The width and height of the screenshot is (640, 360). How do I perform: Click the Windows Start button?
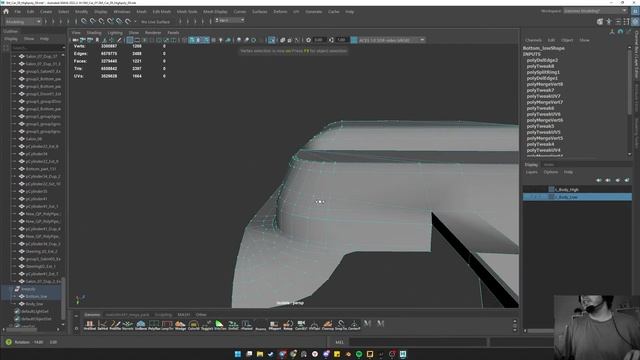click(238, 354)
